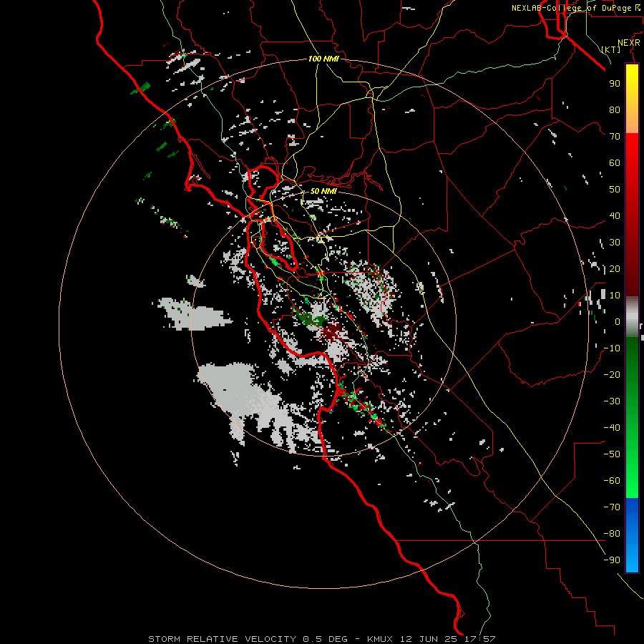Screen dimensions: 644x644
Task: Click the 60 value on the velocity scale
Action: click(x=615, y=163)
